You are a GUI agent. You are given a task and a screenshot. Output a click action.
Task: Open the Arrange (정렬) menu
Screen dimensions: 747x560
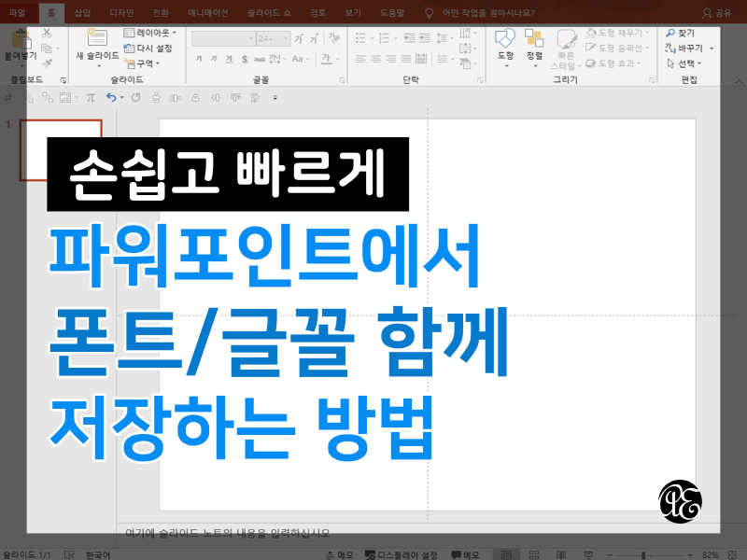pos(534,48)
